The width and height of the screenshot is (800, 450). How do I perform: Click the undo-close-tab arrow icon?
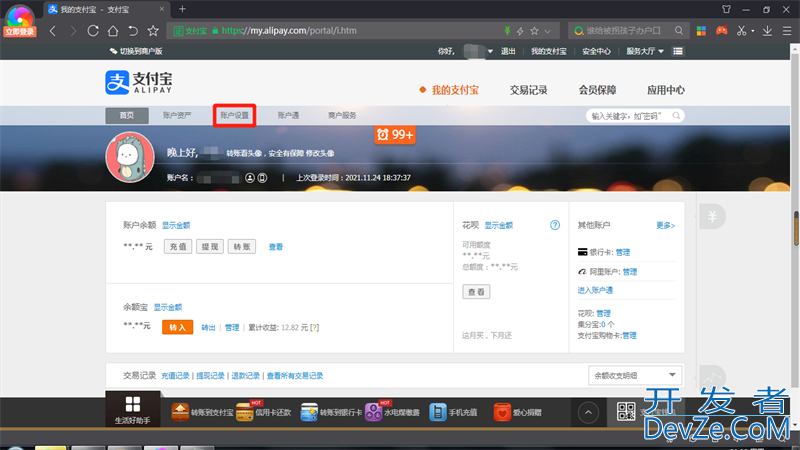133,31
